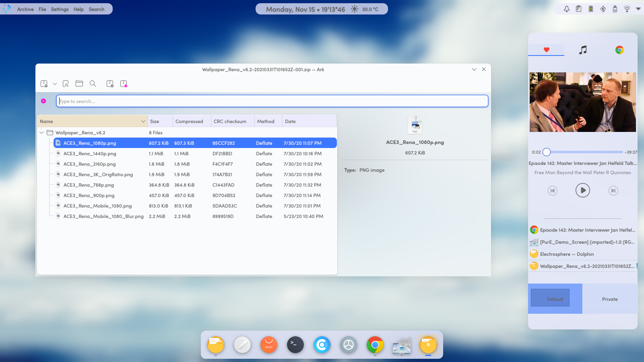The height and width of the screenshot is (362, 644).
Task: Select ACE3_Rena_768p.png in the list
Action: 195,185
